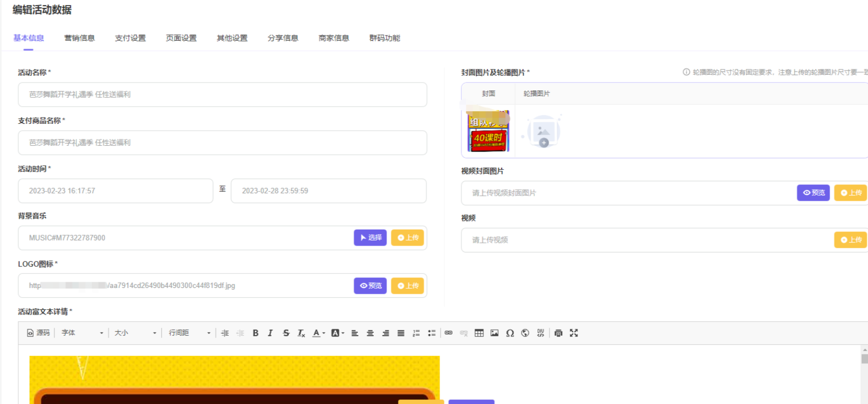Open the 行间距 line spacing dropdown

(x=190, y=333)
